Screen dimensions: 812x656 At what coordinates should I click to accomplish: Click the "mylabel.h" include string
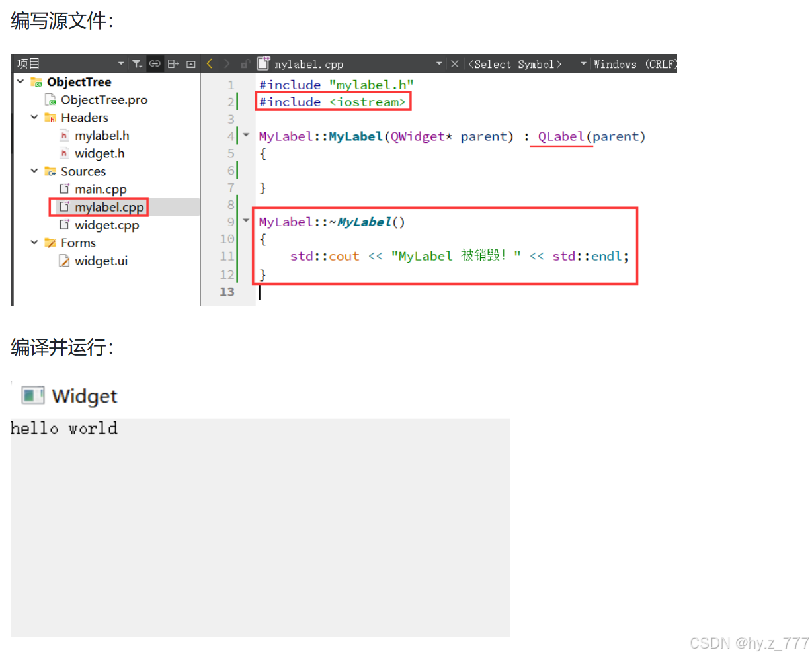(372, 85)
